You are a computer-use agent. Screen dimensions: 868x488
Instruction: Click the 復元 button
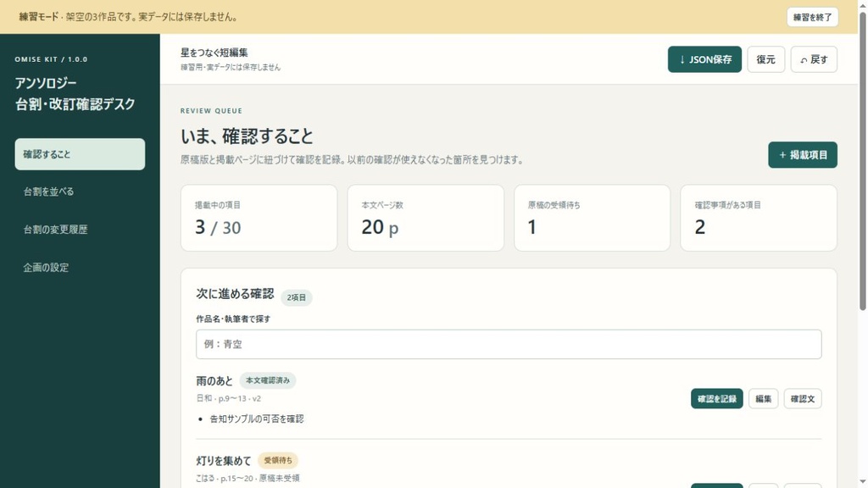pyautogui.click(x=765, y=59)
